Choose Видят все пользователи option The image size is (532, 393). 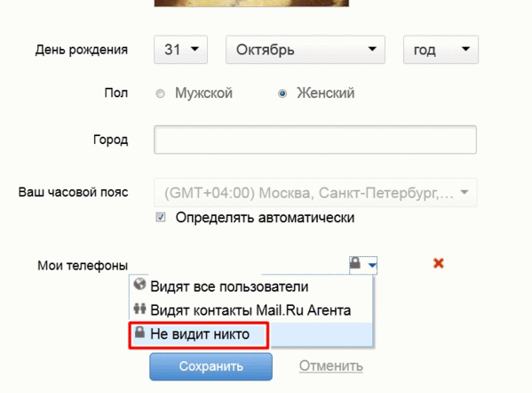[x=251, y=286]
